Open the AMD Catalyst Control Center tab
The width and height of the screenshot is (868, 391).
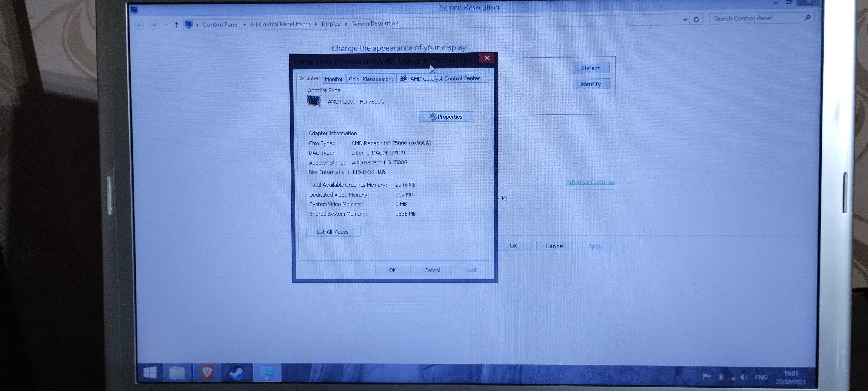click(440, 78)
